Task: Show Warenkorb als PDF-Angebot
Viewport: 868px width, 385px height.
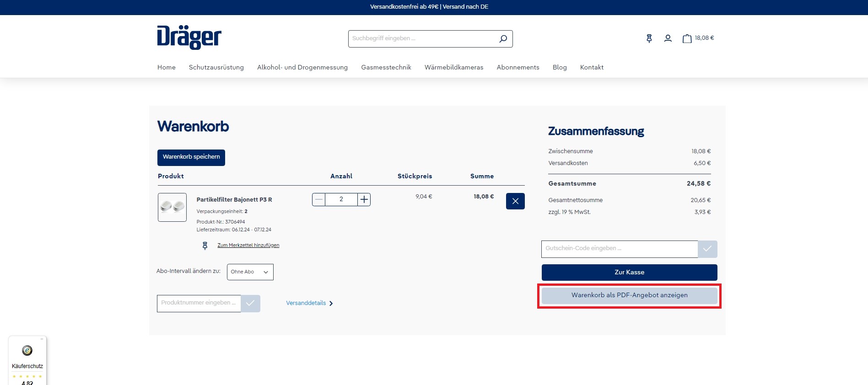Action: click(x=629, y=295)
